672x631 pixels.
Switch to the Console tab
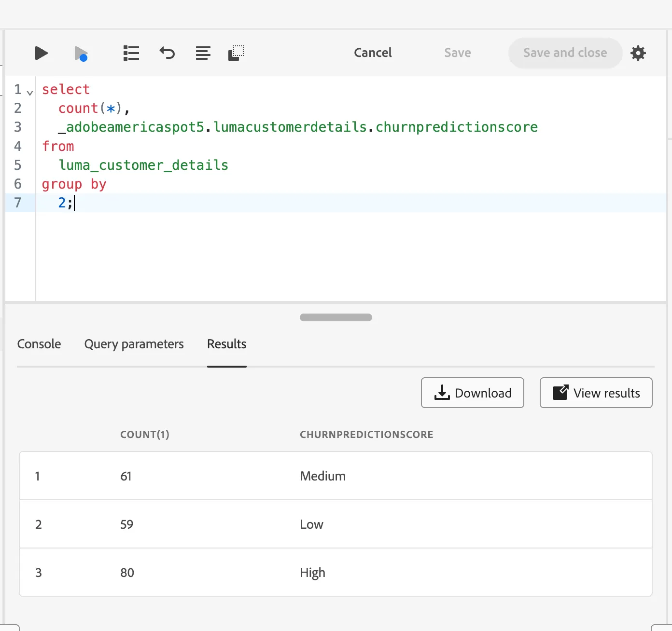coord(39,344)
